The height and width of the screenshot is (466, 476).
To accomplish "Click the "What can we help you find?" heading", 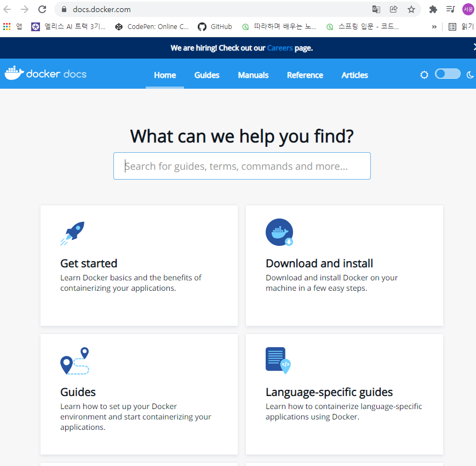I will [x=242, y=136].
